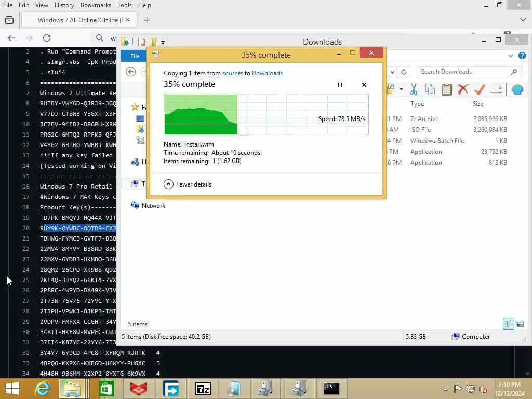Image resolution: width=532 pixels, height=399 pixels.
Task: Click the Copy icon in Explorer toolbar
Action: pyautogui.click(x=430, y=89)
